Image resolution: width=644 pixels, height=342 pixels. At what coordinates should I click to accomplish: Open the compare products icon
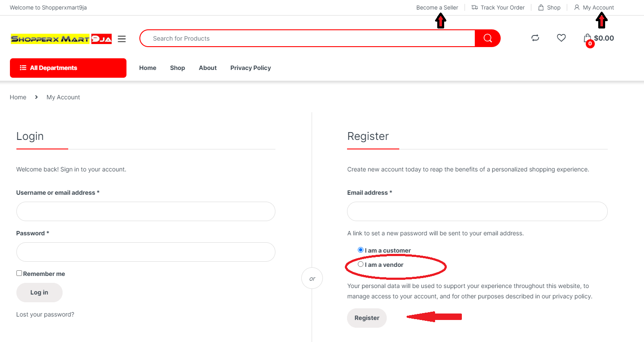coord(535,38)
